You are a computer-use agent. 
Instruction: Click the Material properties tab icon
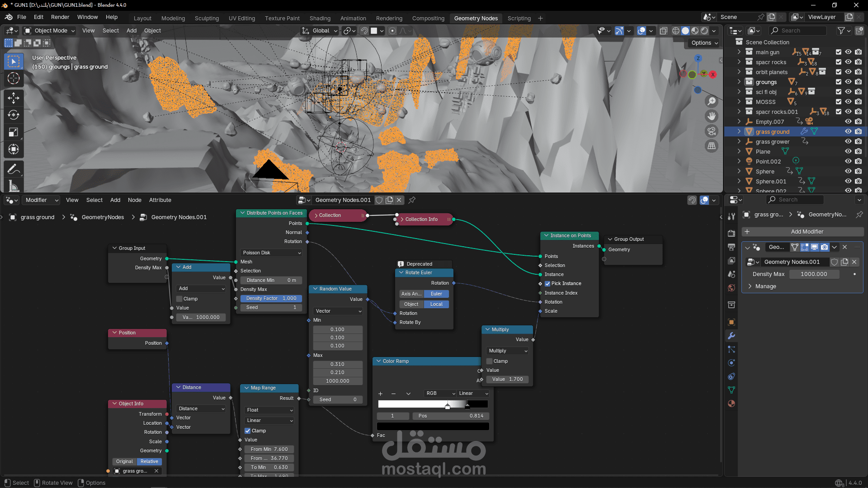(731, 404)
